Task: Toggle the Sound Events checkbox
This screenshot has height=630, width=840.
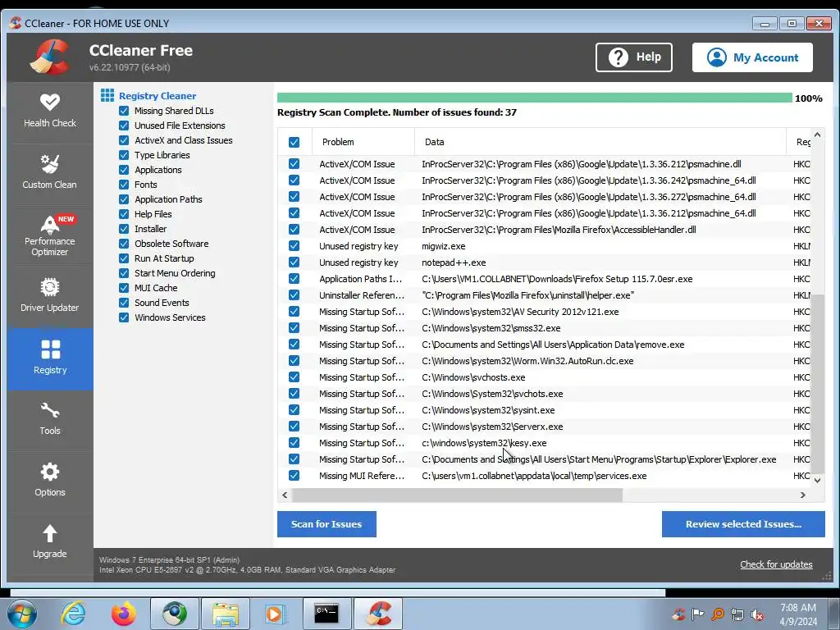Action: click(124, 303)
